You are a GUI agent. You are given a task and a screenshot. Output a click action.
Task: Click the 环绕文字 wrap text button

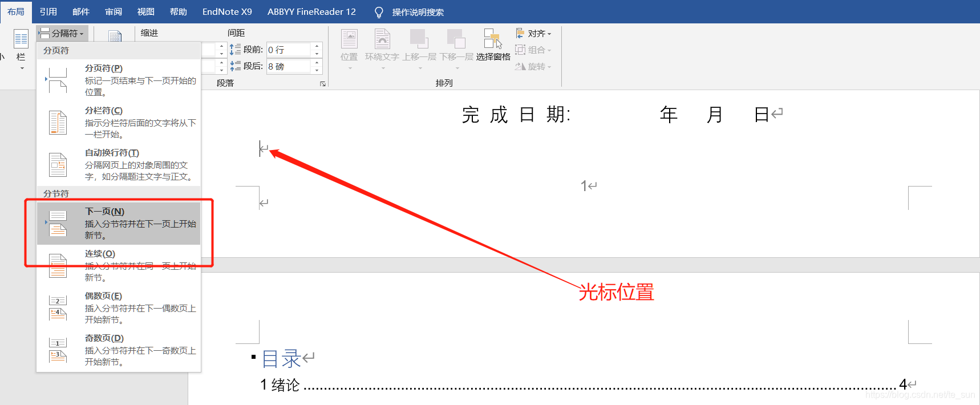382,50
